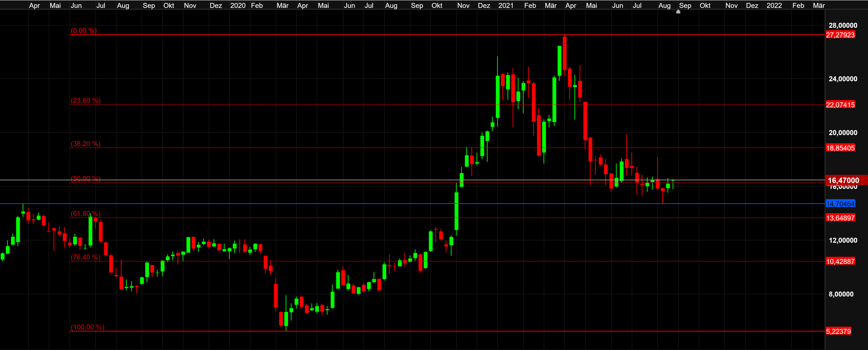Click the gray marker below the Sep 2021 label
The image size is (868, 350).
(678, 12)
